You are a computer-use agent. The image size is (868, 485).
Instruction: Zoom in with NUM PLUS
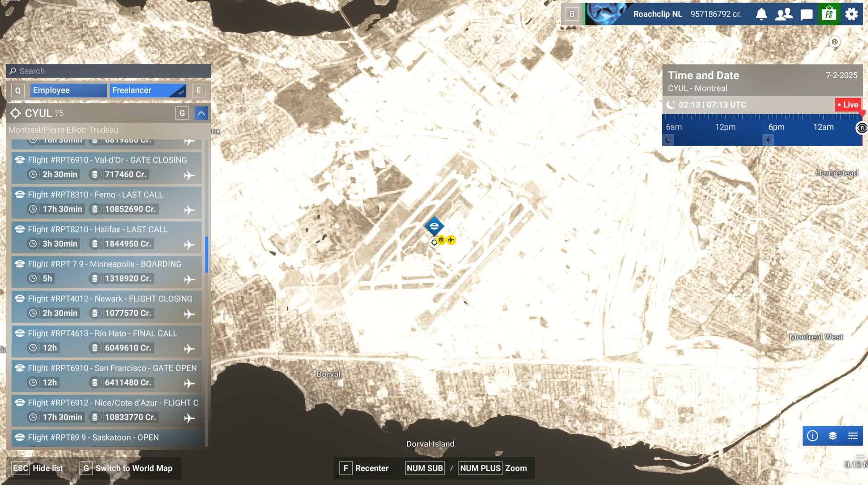click(480, 468)
